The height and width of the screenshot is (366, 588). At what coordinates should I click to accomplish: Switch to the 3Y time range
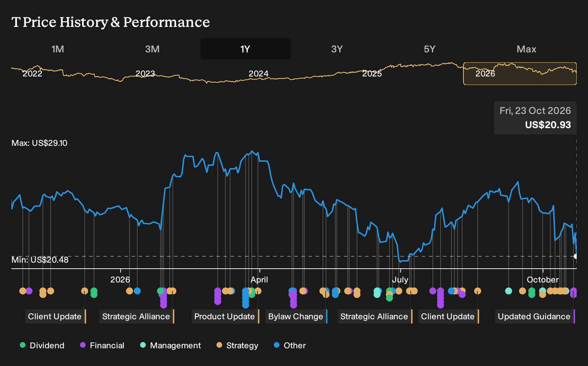point(337,49)
